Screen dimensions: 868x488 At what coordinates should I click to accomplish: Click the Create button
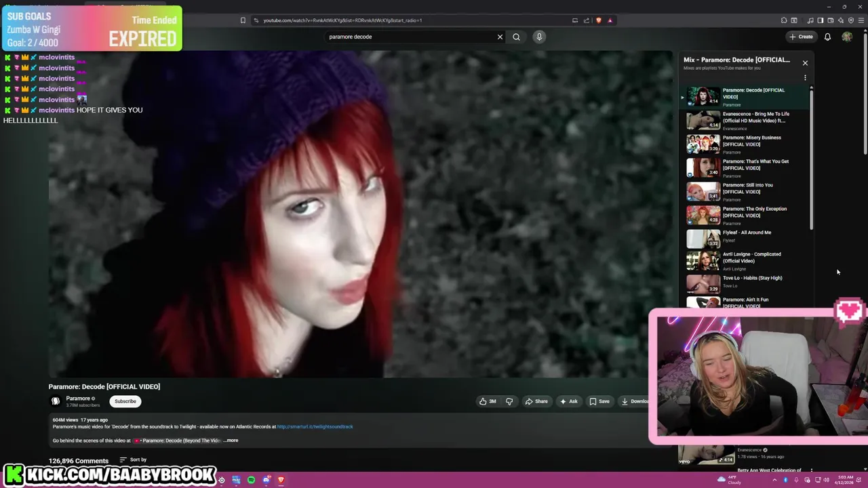[801, 37]
